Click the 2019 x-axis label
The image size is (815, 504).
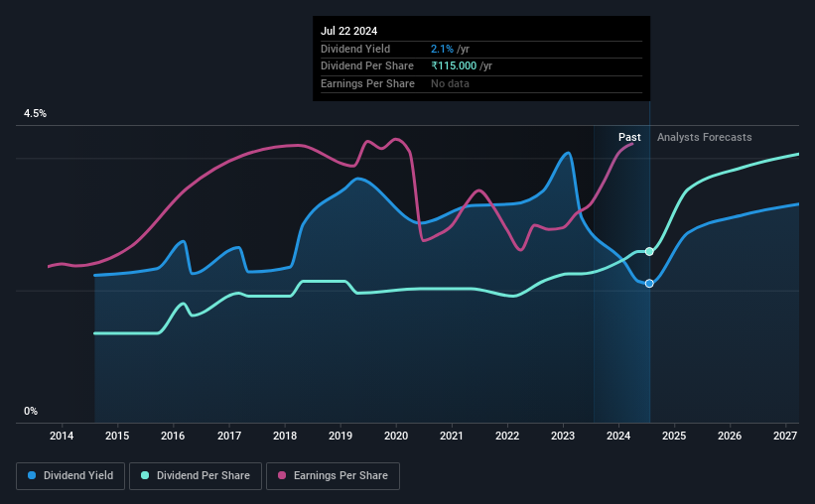[x=340, y=436]
